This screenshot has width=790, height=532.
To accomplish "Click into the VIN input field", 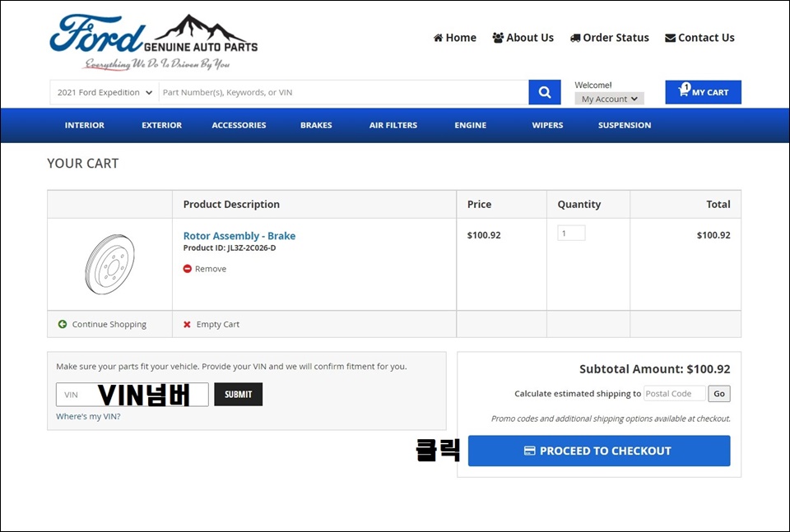I will coord(132,394).
